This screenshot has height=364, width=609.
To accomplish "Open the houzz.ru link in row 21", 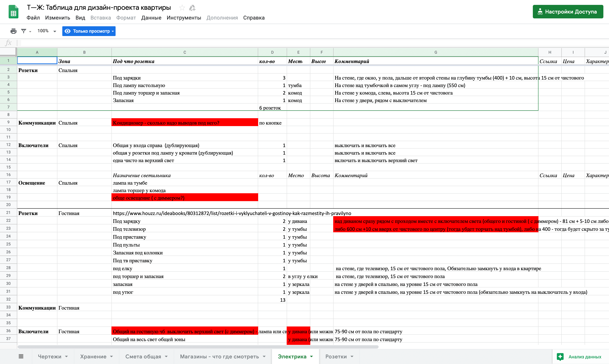I will click(232, 213).
